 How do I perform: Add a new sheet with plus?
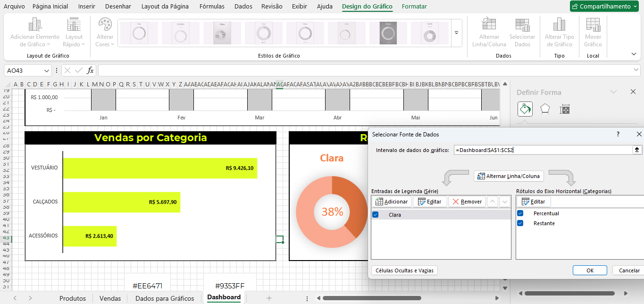point(269,298)
